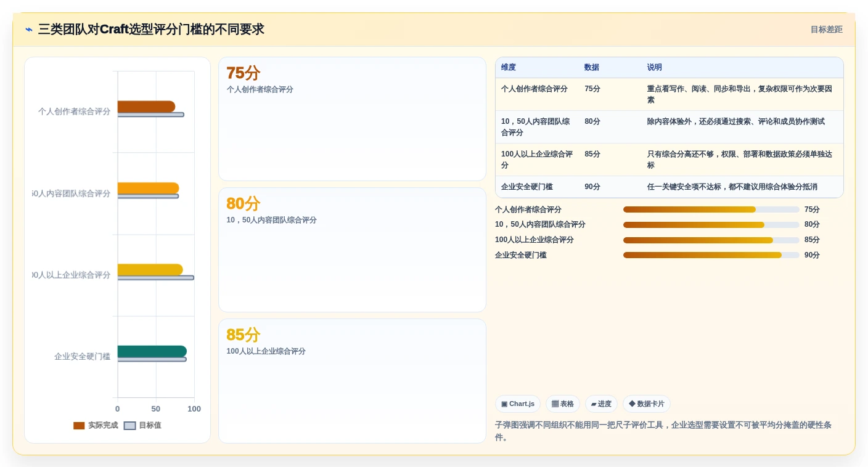Viewport: 868px width, 467px height.
Task: Click the orange 个人创作者 chart bar
Action: point(146,107)
